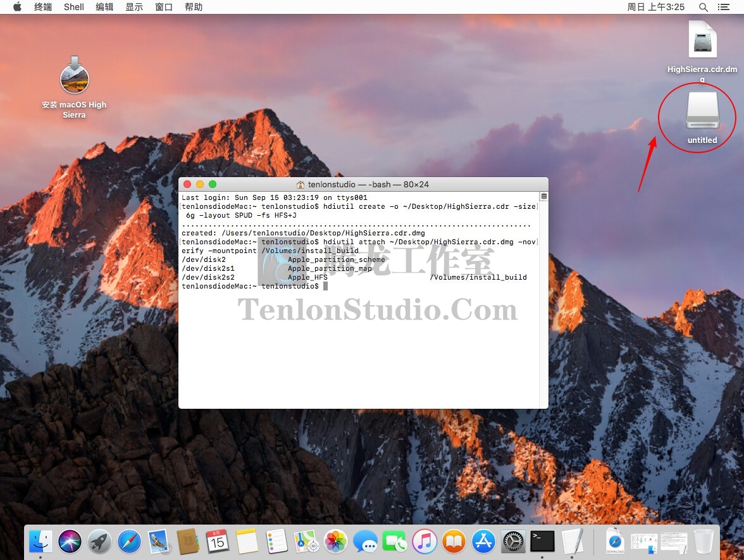Viewport: 744px width, 560px height.
Task: Open the brown Contacts book in the Dock
Action: (x=189, y=542)
